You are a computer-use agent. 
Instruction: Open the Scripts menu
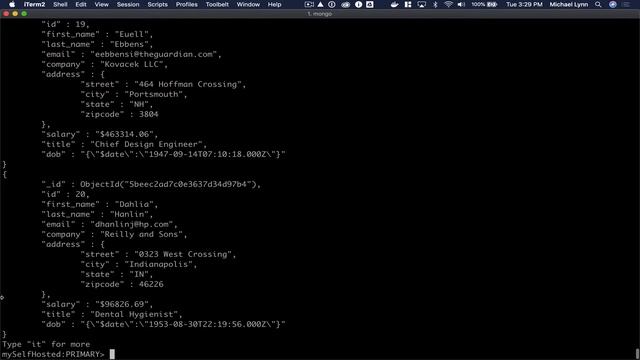[x=158, y=4]
